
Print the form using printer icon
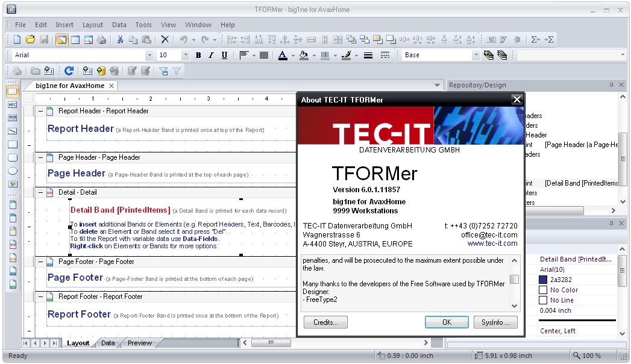coord(102,39)
